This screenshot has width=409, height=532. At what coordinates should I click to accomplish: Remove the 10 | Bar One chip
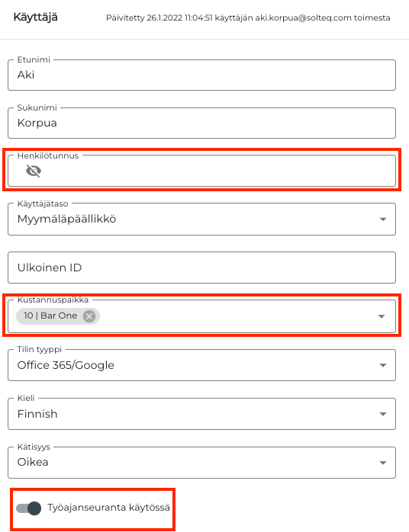(89, 316)
